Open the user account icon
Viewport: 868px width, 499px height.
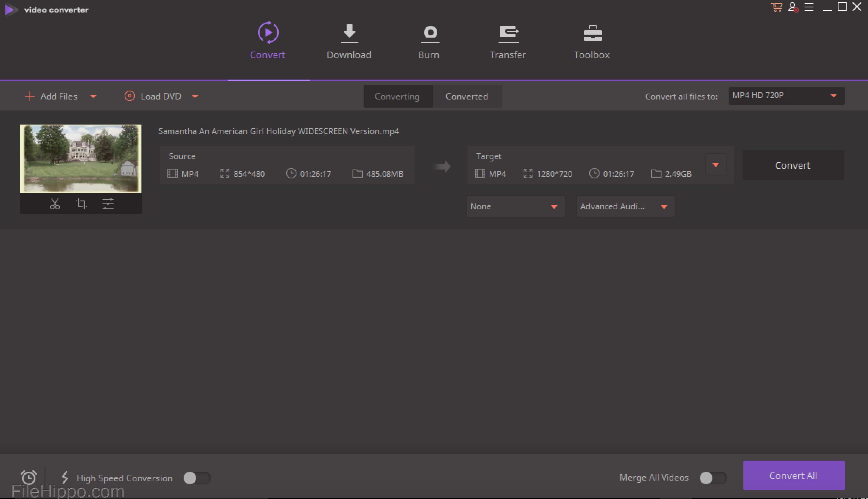[x=793, y=7]
